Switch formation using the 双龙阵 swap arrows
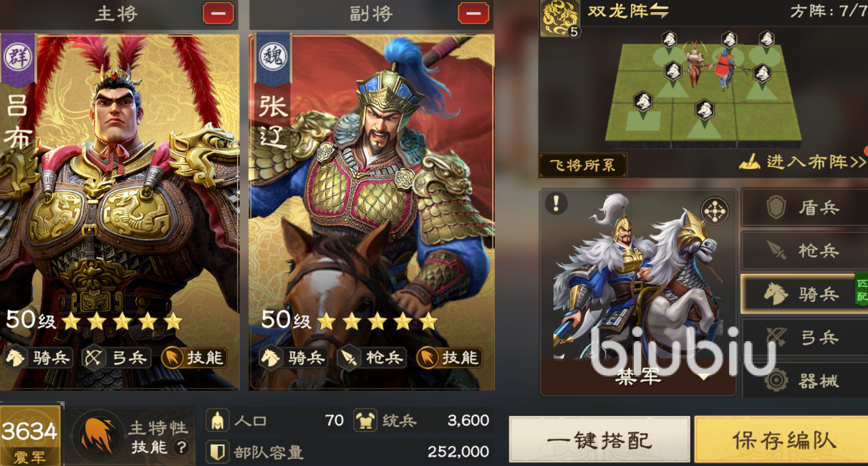 point(658,11)
